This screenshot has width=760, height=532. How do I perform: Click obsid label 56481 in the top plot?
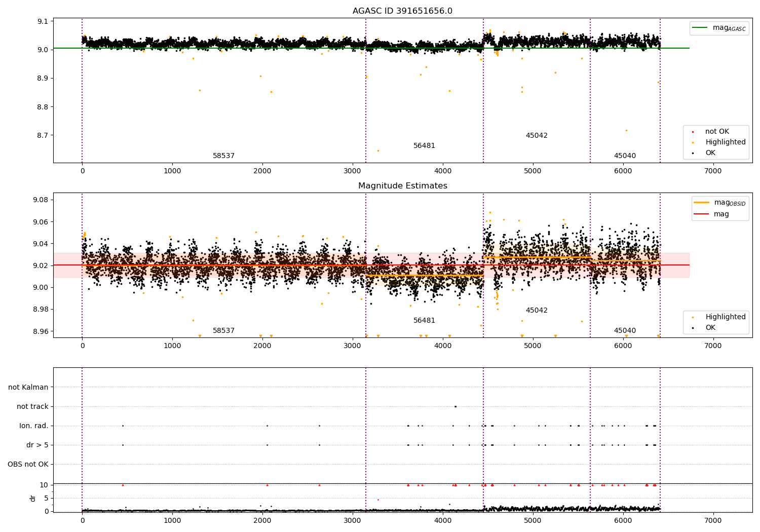pos(424,146)
